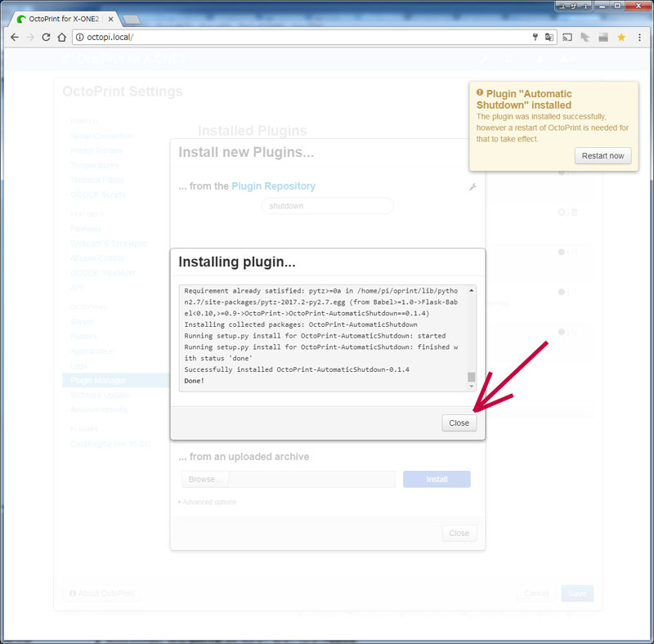This screenshot has height=644, width=654.
Task: Click the blue Install button
Action: pos(437,479)
